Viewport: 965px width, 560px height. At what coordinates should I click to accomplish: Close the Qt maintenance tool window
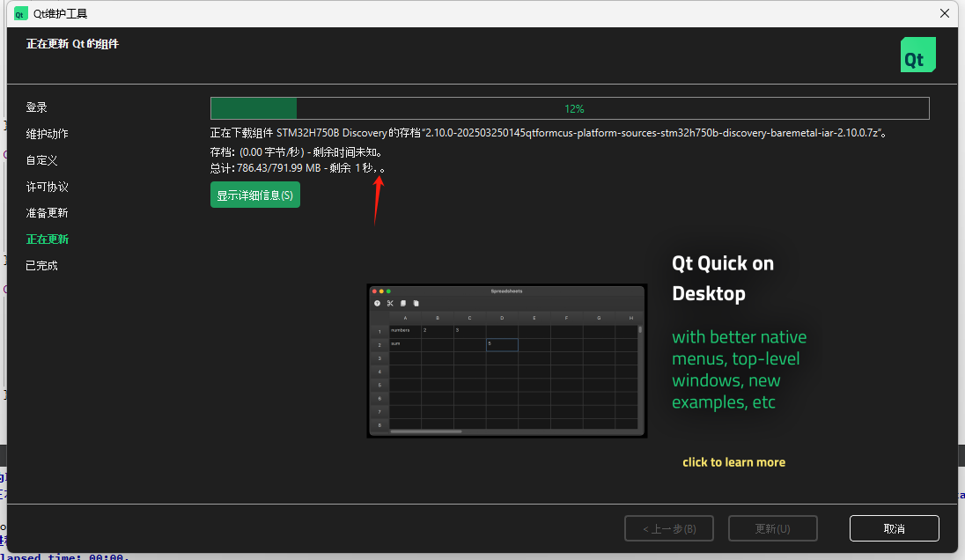tap(945, 13)
